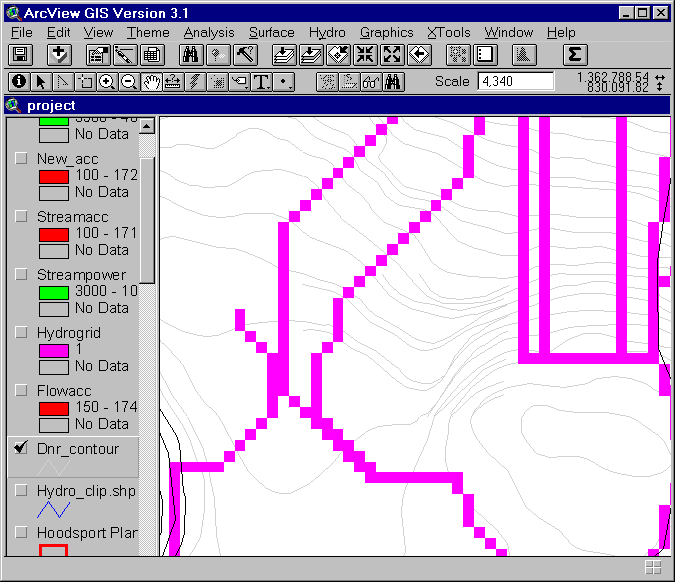Zoom to full extent of all themes
The height and width of the screenshot is (582, 675).
pyautogui.click(x=284, y=55)
